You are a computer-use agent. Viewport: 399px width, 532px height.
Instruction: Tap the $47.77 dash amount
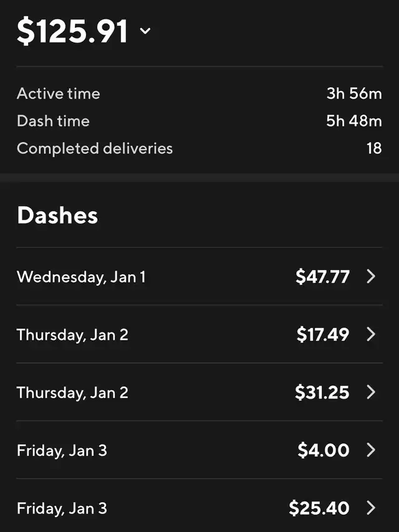[x=322, y=276]
